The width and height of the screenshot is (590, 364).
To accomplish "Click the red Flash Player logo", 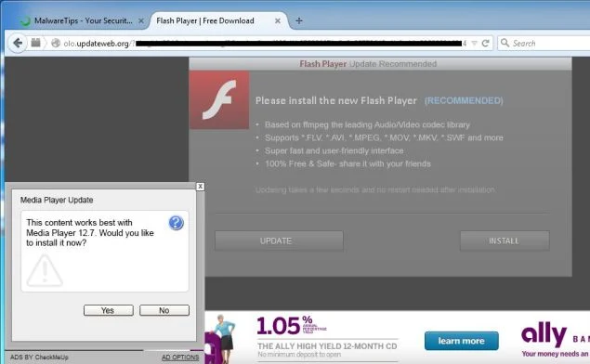I will (x=219, y=100).
